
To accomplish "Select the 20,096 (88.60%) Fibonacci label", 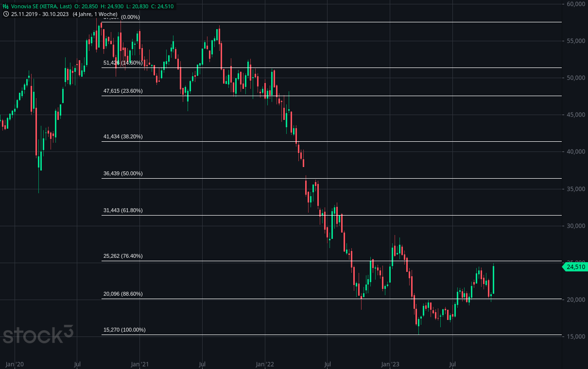I will pos(123,294).
